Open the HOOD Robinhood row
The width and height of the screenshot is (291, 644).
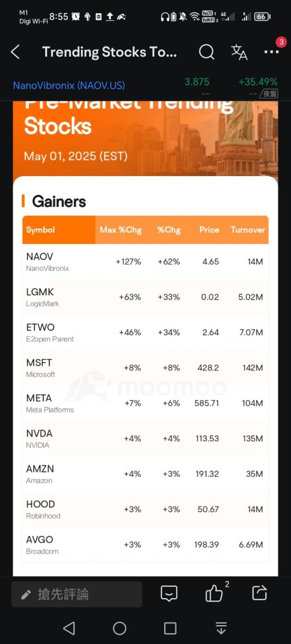pyautogui.click(x=145, y=509)
